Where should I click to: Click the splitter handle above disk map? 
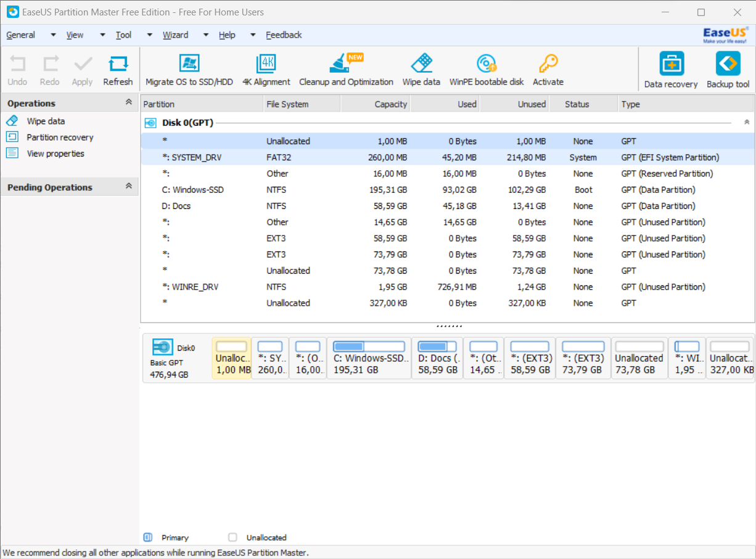449,325
